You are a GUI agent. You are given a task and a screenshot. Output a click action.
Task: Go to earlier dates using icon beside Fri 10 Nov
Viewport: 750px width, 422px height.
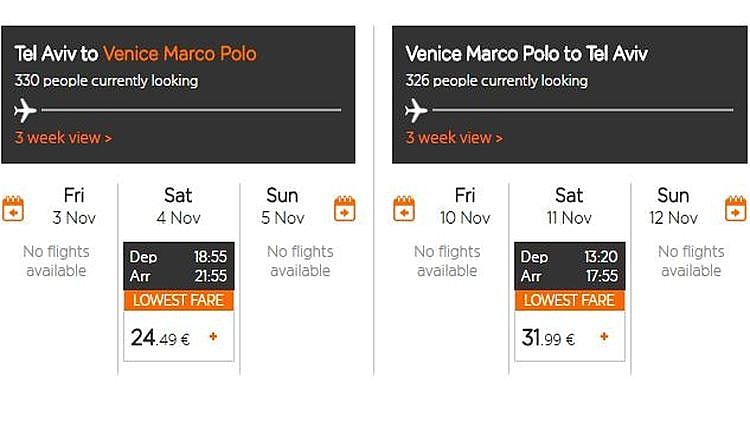coord(404,208)
